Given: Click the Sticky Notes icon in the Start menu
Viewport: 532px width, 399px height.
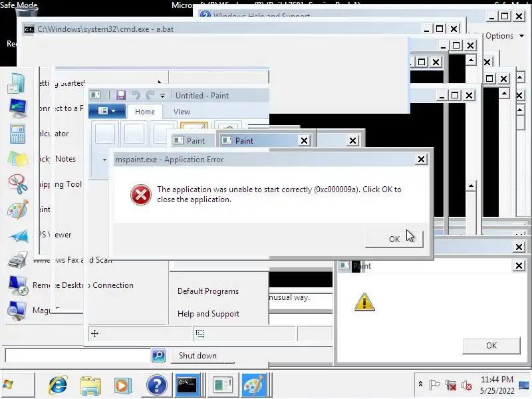Looking at the screenshot, I should pos(17,159).
